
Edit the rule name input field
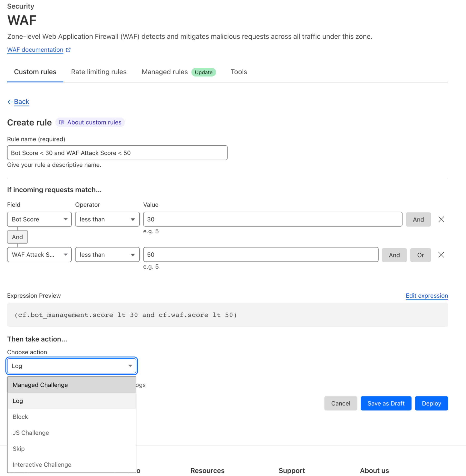coord(117,153)
